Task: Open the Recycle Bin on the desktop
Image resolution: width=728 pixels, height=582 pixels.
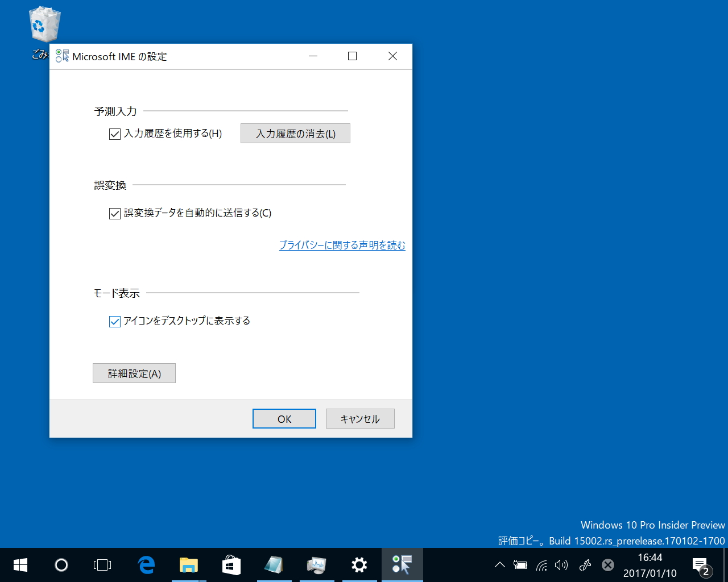Action: (44, 24)
